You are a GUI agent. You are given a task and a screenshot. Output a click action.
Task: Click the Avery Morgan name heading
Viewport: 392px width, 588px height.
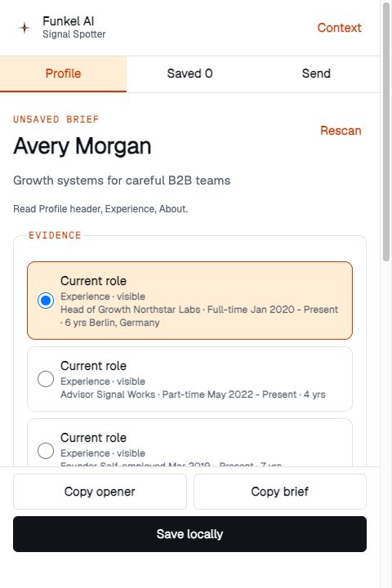tap(82, 146)
